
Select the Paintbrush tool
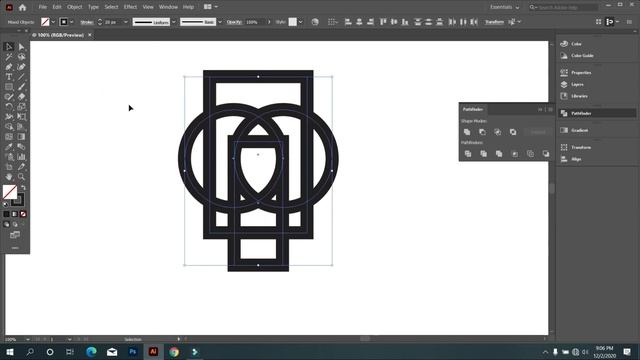(21, 87)
